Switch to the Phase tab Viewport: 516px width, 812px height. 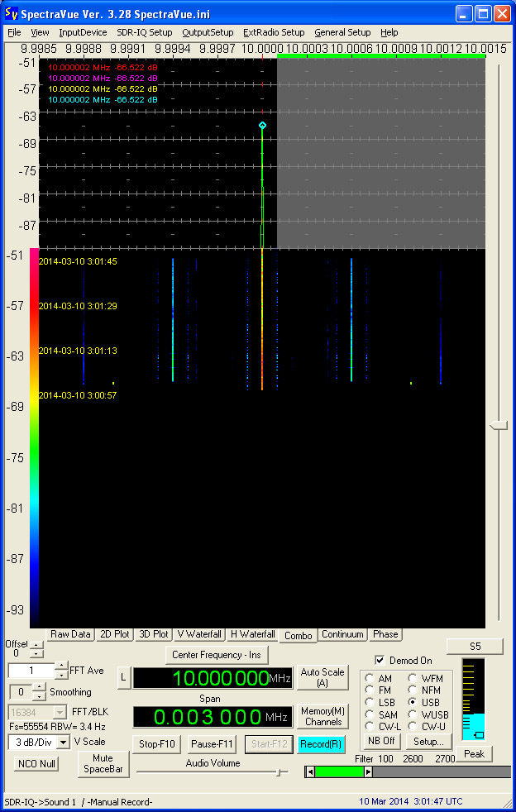tap(385, 634)
